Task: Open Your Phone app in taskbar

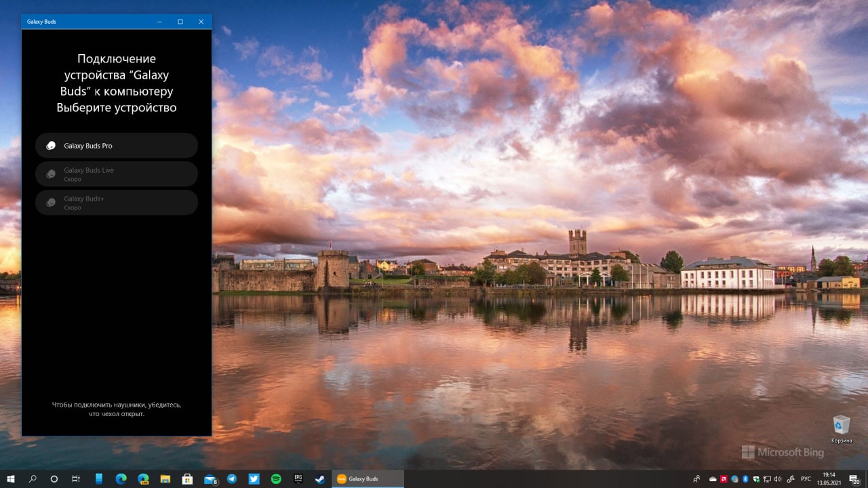Action: tap(99, 479)
